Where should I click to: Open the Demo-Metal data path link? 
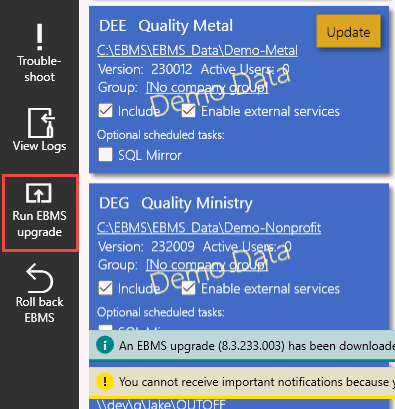[x=197, y=50]
